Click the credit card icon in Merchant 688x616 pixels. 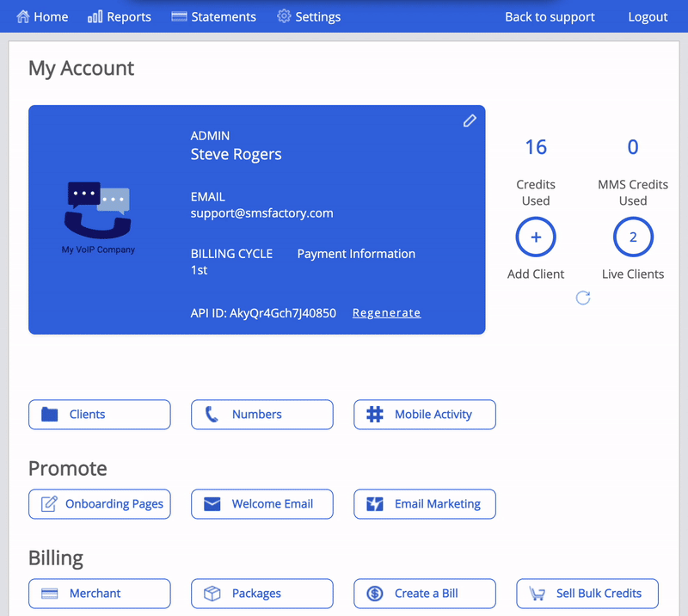(x=50, y=594)
